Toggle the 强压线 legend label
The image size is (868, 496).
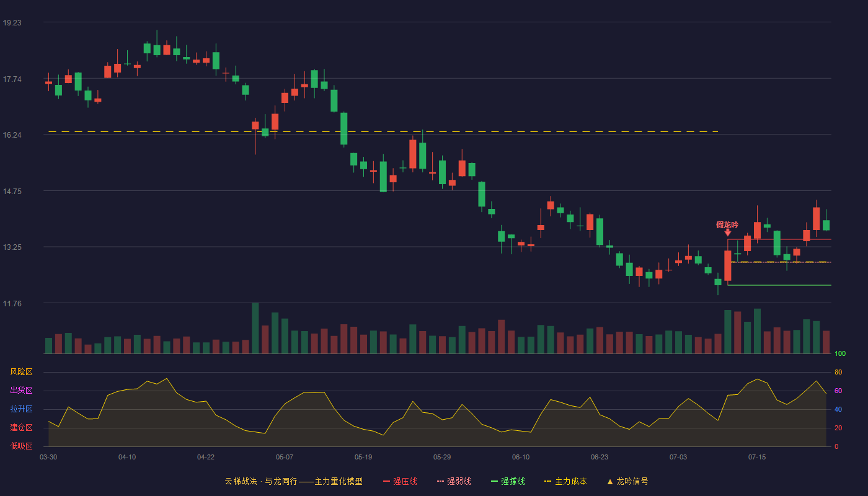tap(405, 482)
